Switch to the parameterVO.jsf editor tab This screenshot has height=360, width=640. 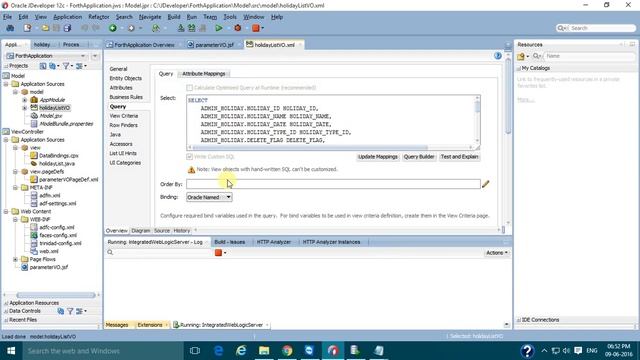point(214,45)
